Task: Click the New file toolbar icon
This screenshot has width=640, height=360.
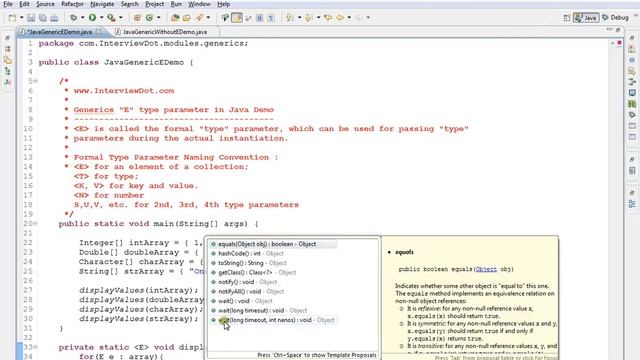Action: (12, 18)
